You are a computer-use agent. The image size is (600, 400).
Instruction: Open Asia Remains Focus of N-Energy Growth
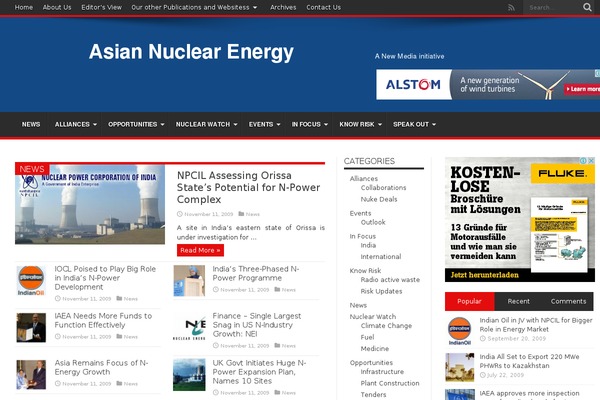(101, 367)
